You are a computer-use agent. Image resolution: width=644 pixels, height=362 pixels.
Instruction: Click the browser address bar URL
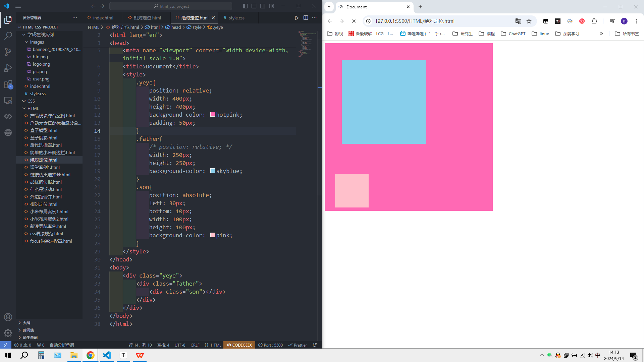tap(415, 21)
